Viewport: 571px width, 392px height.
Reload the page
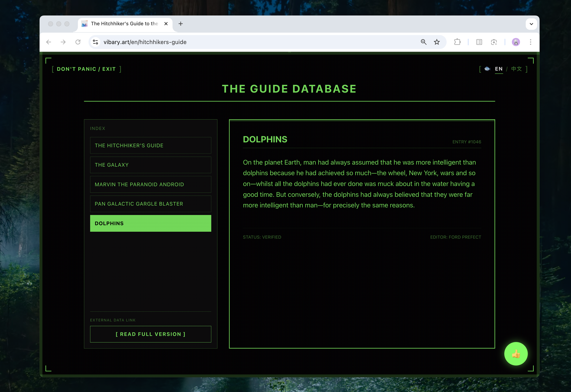point(78,42)
